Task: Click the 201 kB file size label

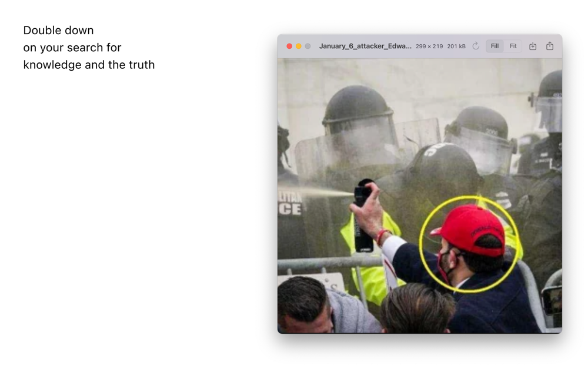Action: pos(456,46)
